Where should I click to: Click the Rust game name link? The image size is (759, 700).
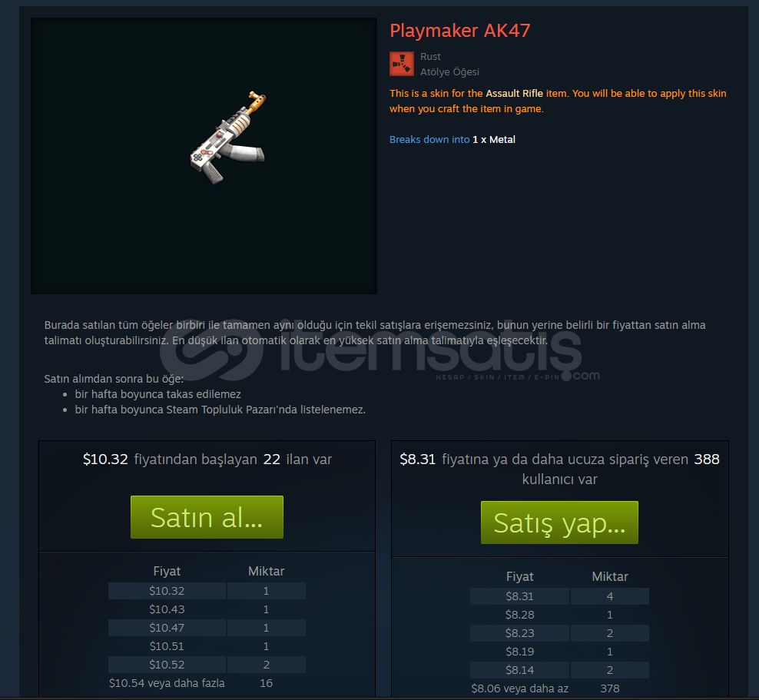point(430,57)
